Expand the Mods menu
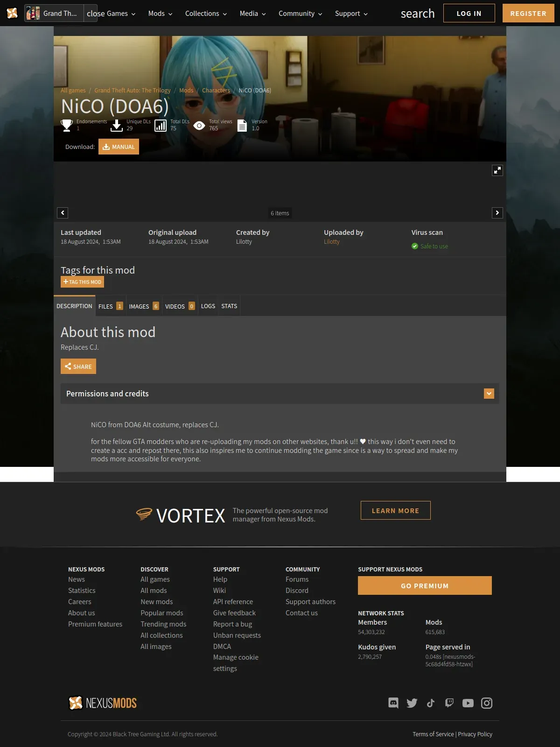The height and width of the screenshot is (747, 560). coord(160,14)
